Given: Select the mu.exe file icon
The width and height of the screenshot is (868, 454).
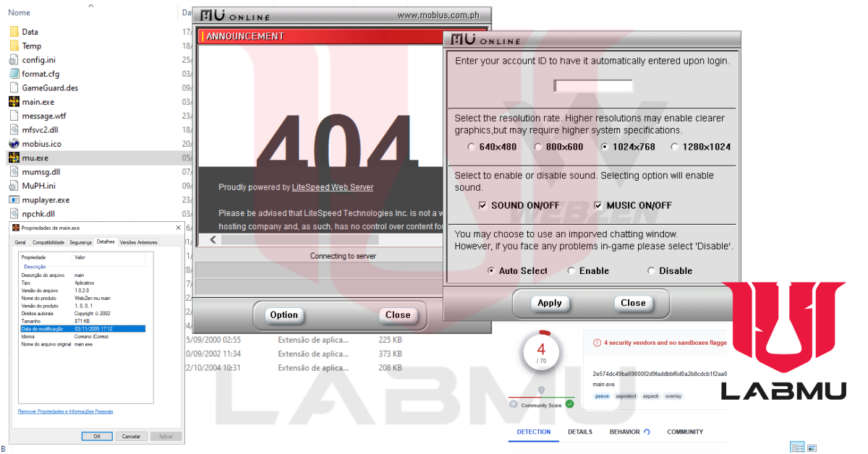Looking at the screenshot, I should (16, 158).
